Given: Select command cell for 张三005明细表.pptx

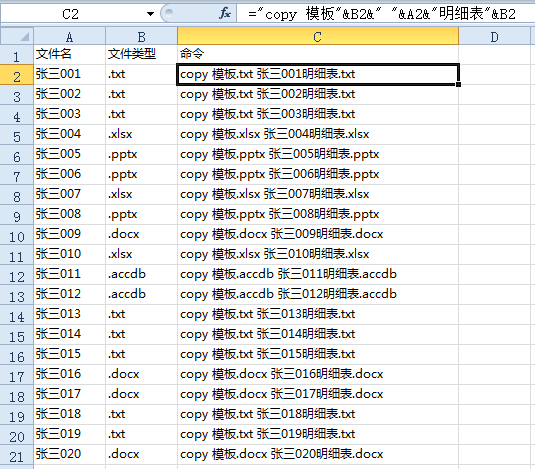Looking at the screenshot, I should [318, 154].
